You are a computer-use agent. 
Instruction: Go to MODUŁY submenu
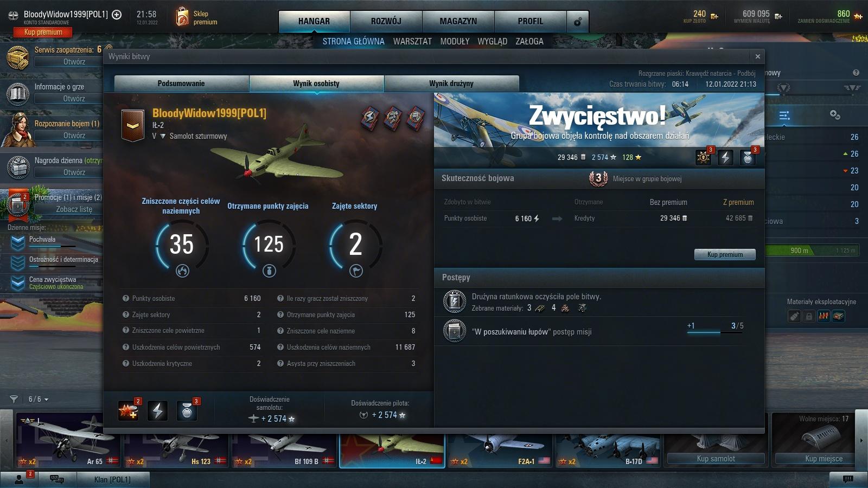[455, 41]
